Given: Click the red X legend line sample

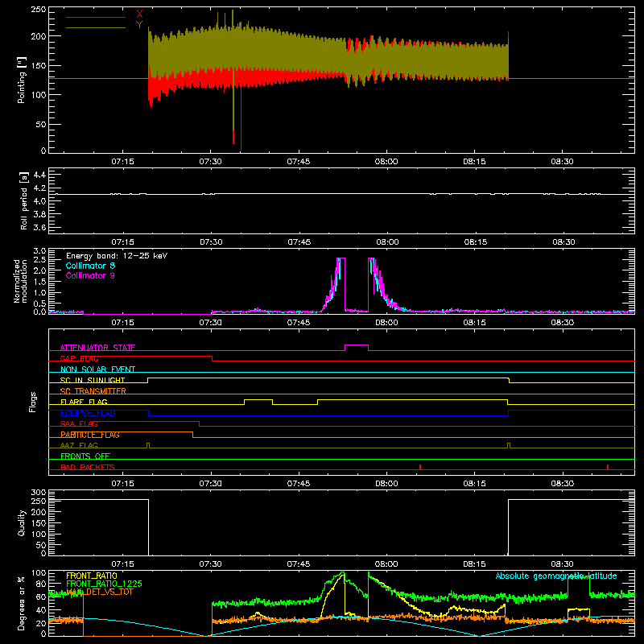Looking at the screenshot, I should (x=96, y=17).
